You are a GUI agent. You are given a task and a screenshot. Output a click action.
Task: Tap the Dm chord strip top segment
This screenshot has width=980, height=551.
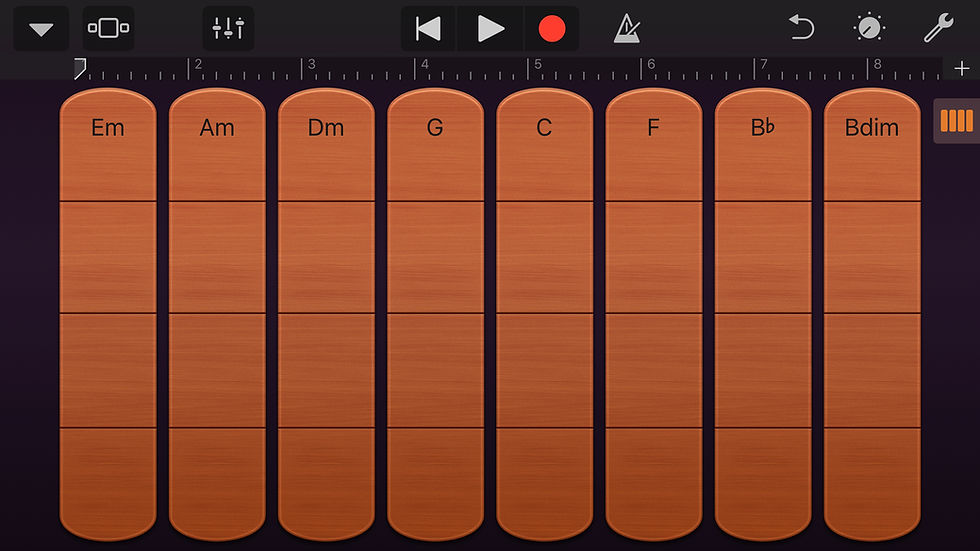point(326,145)
